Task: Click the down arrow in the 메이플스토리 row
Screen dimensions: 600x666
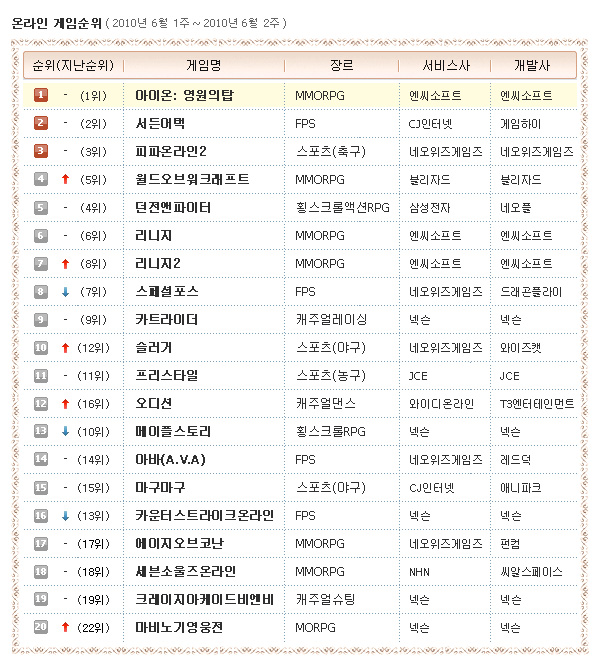Action: pyautogui.click(x=65, y=431)
